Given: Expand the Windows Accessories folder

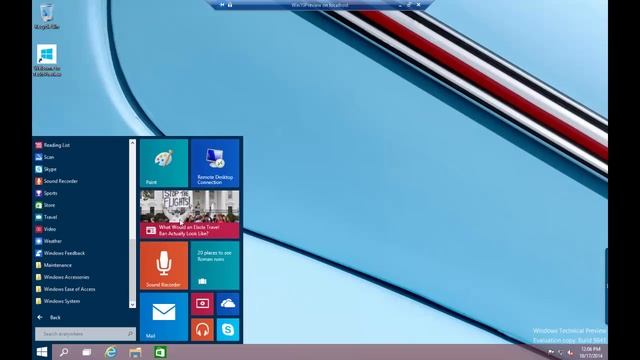Looking at the screenshot, I should [62, 277].
